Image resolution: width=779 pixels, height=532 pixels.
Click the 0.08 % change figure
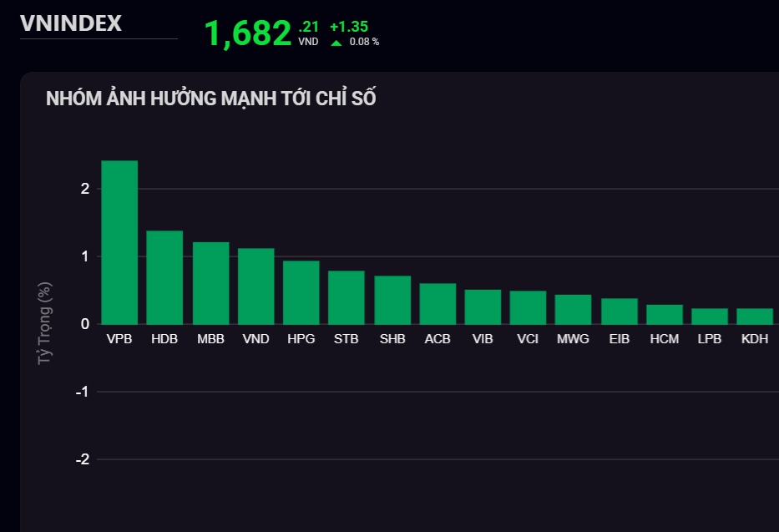364,42
